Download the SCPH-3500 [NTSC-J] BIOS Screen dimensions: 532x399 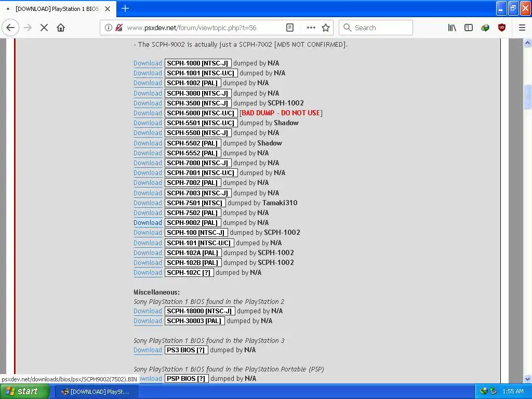pyautogui.click(x=148, y=103)
